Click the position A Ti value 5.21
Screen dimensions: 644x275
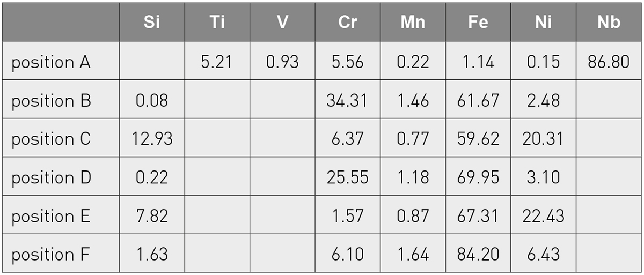pos(217,61)
